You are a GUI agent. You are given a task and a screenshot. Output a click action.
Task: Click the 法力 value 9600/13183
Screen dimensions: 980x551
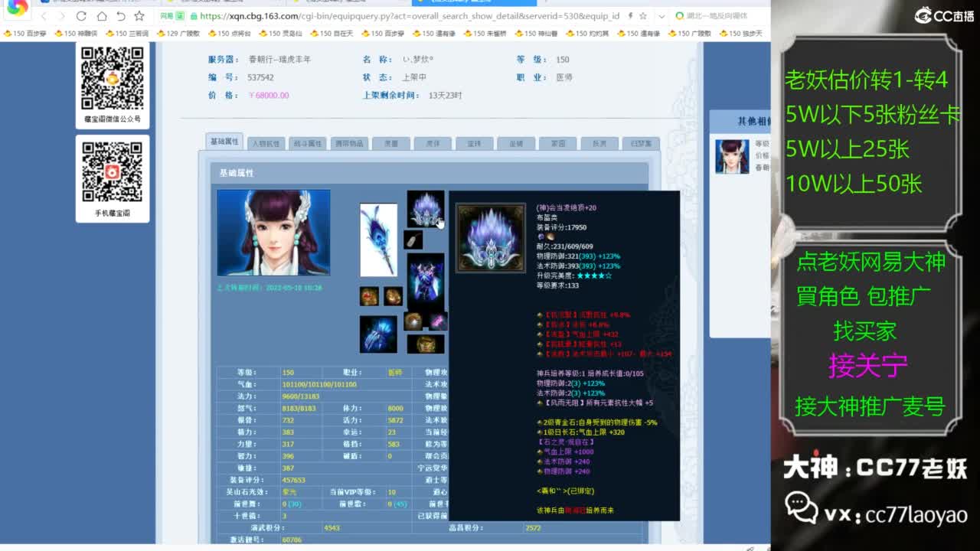(300, 396)
